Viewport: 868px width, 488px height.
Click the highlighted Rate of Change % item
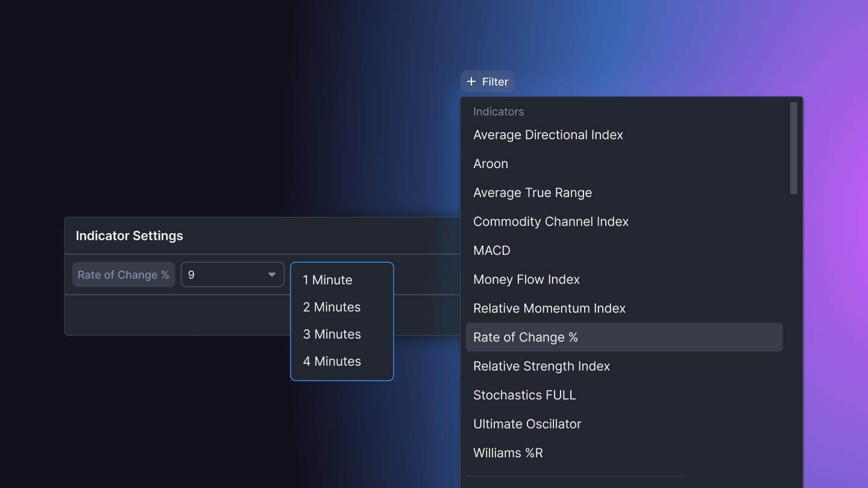coord(624,337)
